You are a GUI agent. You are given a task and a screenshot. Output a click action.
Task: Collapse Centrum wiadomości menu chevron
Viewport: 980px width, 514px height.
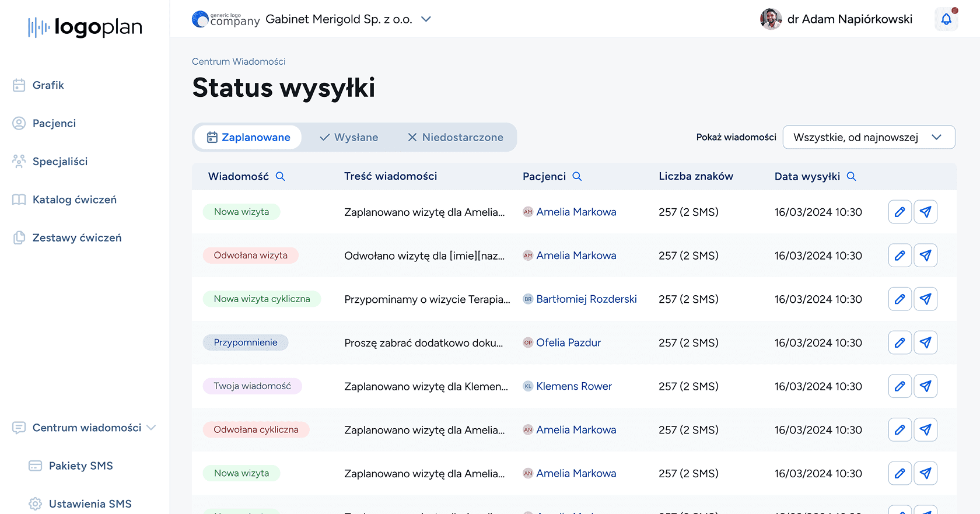coord(151,428)
